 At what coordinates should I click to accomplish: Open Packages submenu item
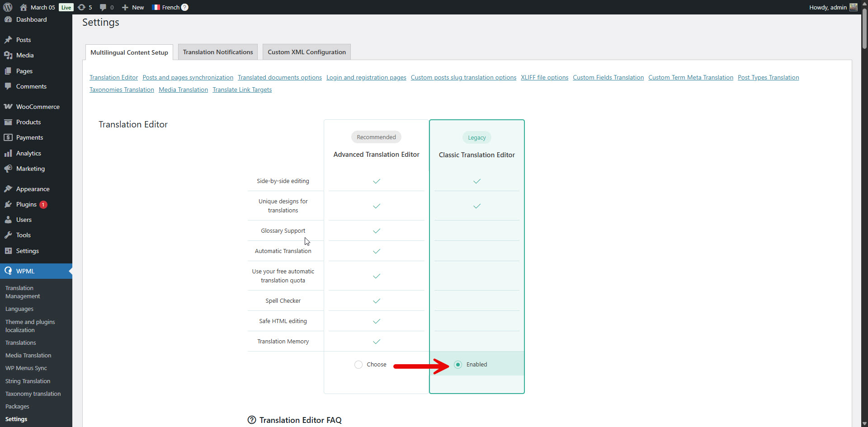pos(17,407)
